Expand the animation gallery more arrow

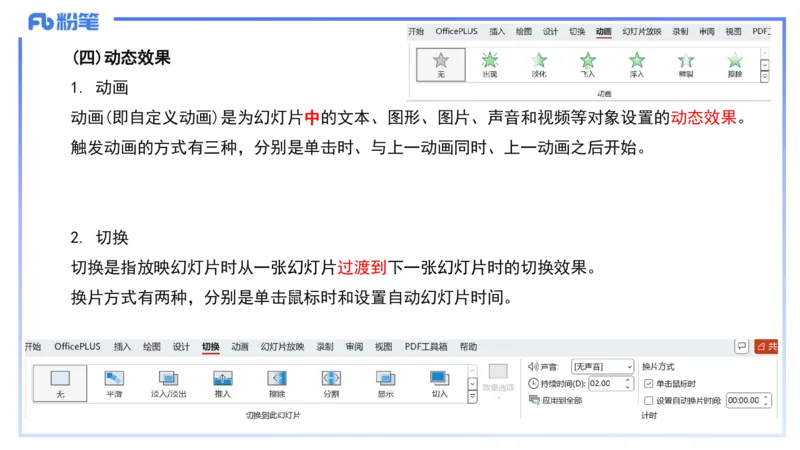(x=764, y=77)
